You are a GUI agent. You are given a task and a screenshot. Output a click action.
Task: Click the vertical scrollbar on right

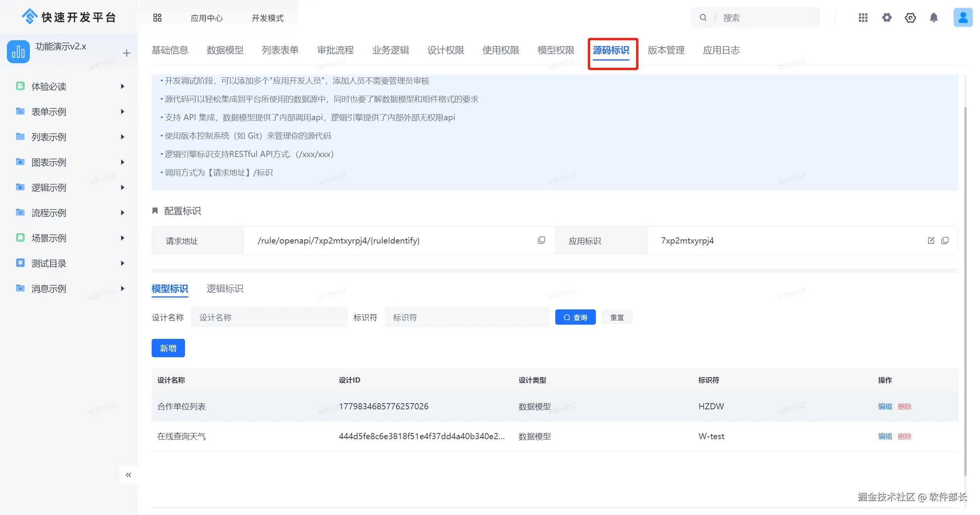(965, 291)
